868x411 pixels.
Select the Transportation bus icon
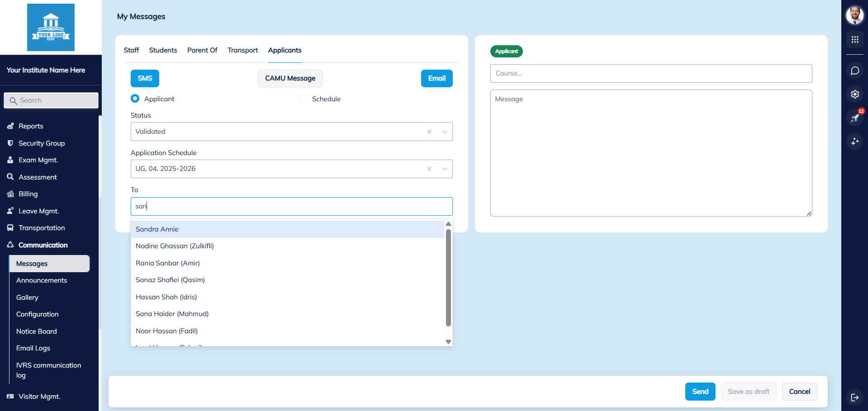click(10, 228)
